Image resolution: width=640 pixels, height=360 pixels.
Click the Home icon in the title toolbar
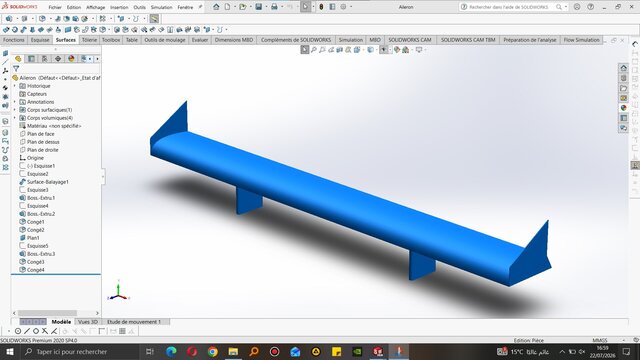(x=216, y=7)
